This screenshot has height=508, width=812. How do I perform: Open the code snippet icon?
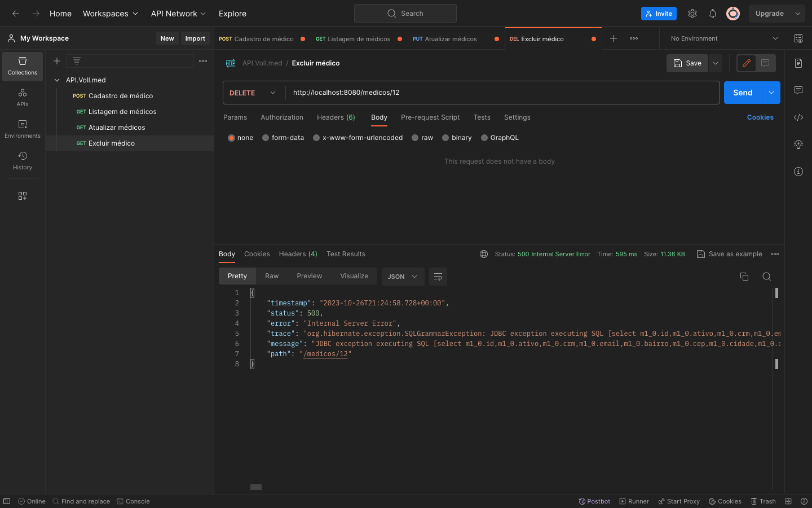[798, 117]
